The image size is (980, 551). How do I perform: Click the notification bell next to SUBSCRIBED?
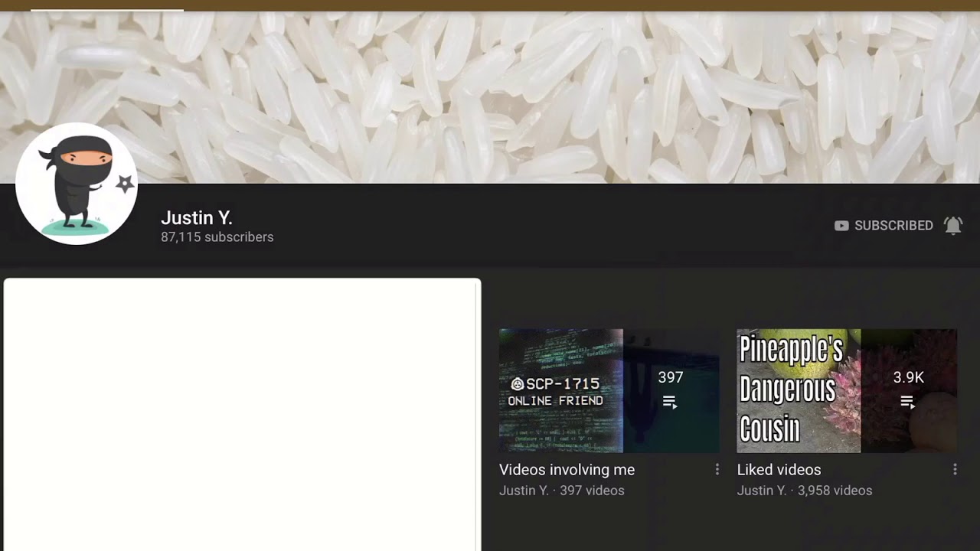pos(953,226)
